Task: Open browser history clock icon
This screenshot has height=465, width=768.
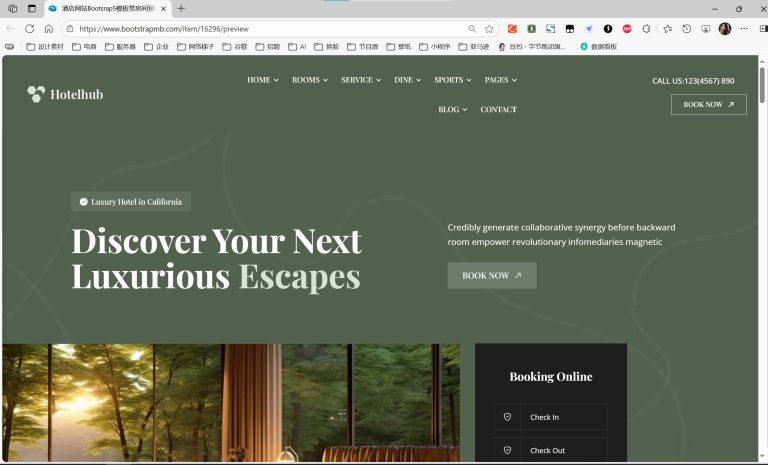Action: click(x=687, y=29)
